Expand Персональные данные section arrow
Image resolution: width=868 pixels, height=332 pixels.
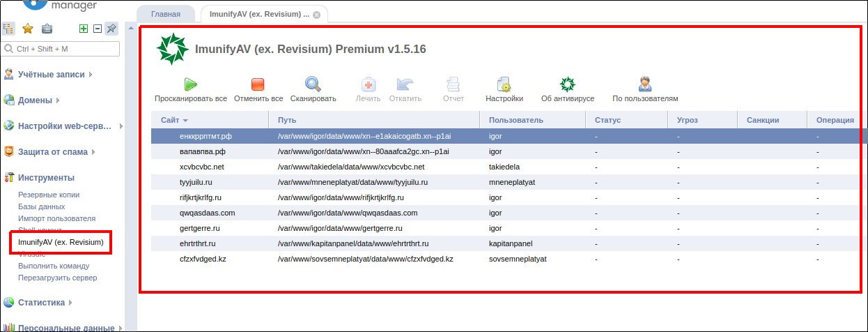click(119, 328)
